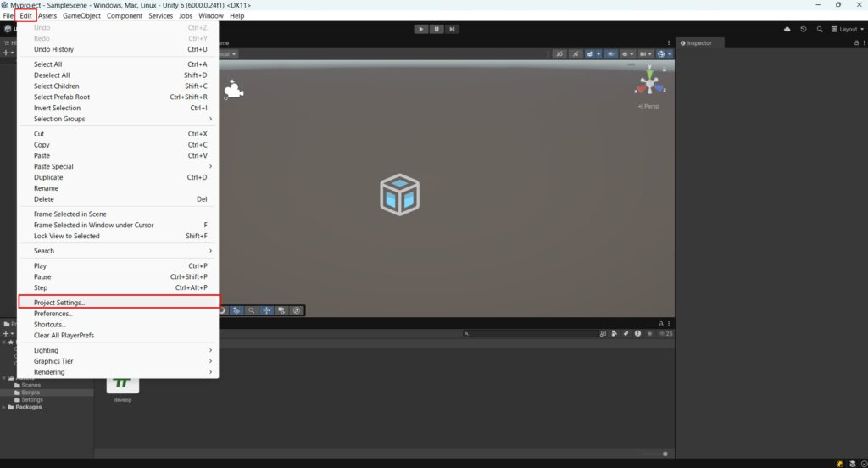Open the Undo History clock icon
The image size is (868, 468).
[804, 29]
